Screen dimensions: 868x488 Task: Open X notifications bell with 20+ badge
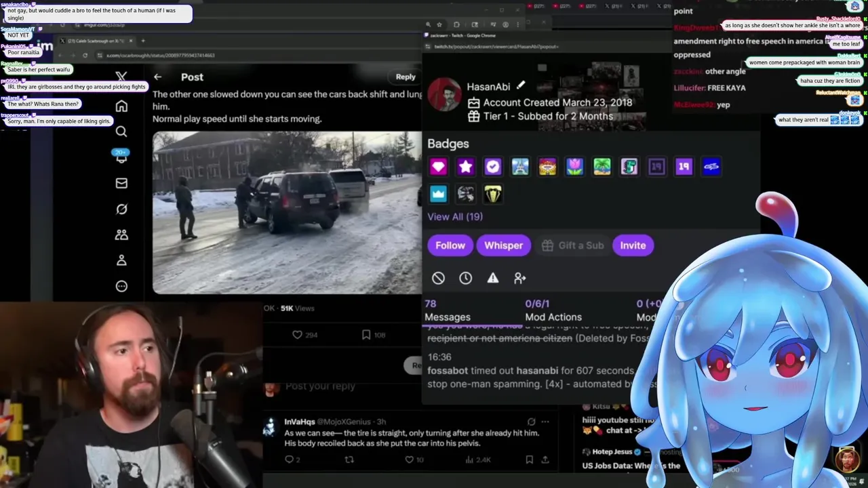[x=121, y=156]
